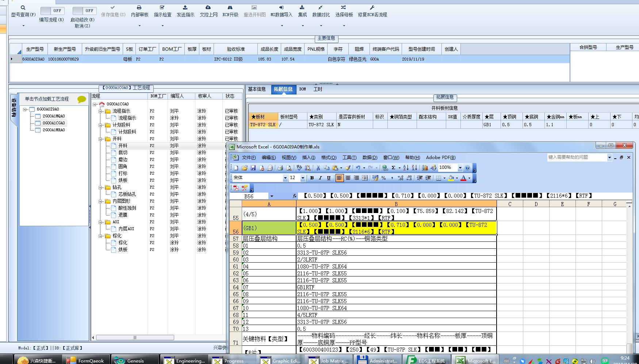The width and height of the screenshot is (639, 364).
Task: Click Excel help question input box
Action: coord(577,157)
